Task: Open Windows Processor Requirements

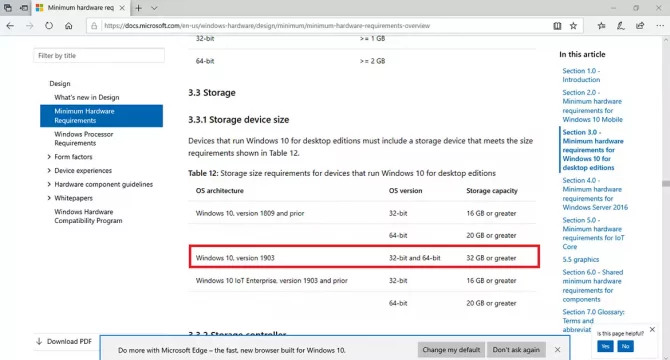Action: 84,138
